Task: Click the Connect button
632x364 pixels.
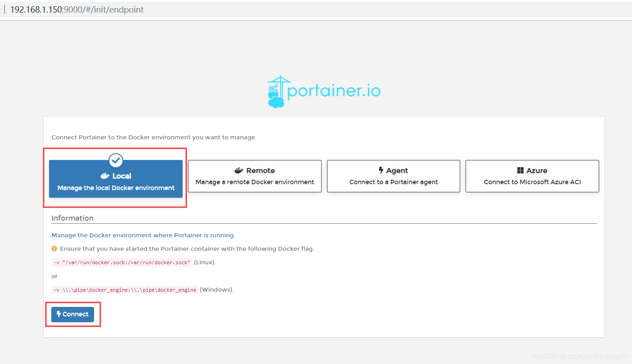Action: [72, 315]
